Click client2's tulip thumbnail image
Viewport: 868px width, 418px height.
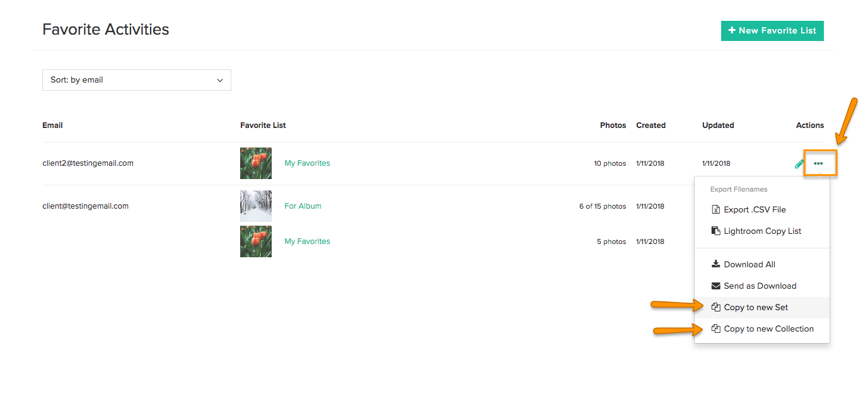(x=256, y=163)
